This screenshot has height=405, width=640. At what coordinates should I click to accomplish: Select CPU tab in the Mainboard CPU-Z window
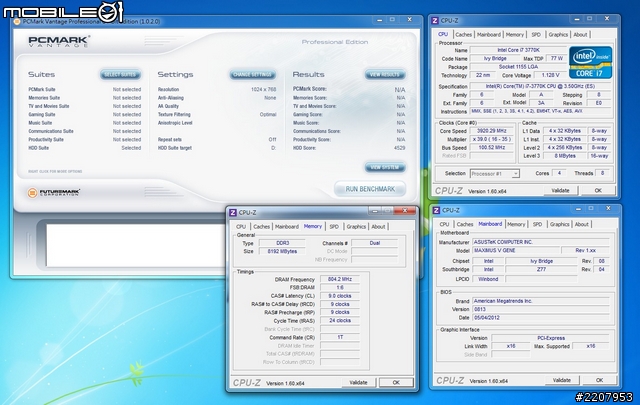pos(444,224)
